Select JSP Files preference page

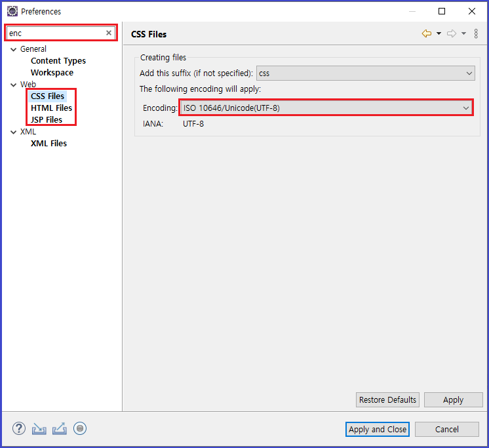[47, 120]
